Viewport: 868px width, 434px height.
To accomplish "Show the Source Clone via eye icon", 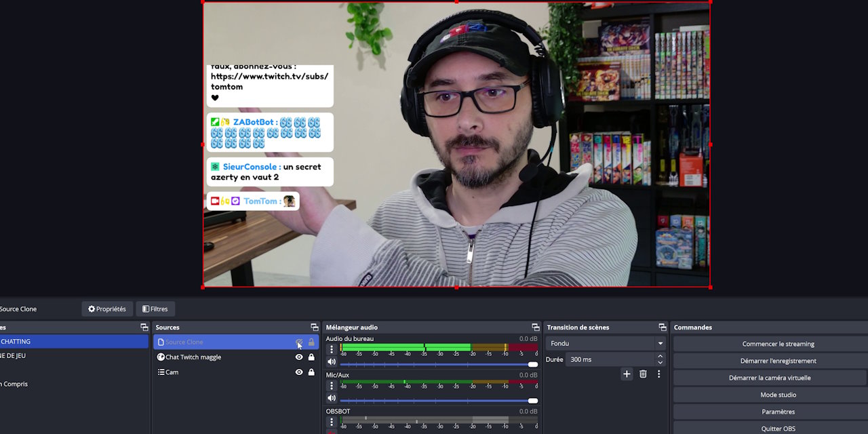I will (299, 342).
